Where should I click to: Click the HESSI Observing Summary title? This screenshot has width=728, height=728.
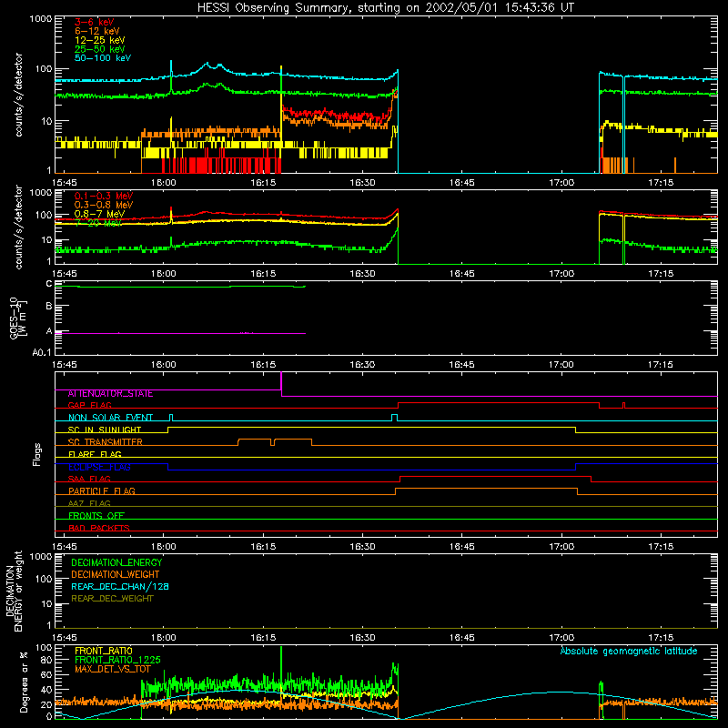(385, 8)
